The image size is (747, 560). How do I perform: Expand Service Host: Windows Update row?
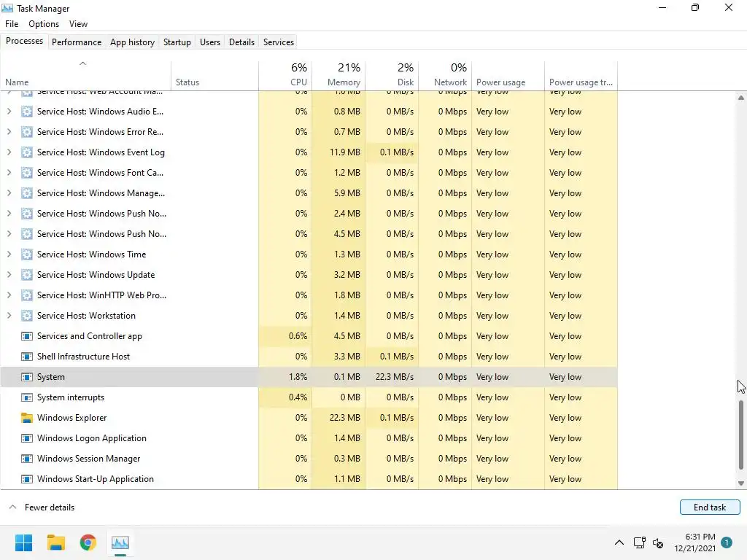9,275
